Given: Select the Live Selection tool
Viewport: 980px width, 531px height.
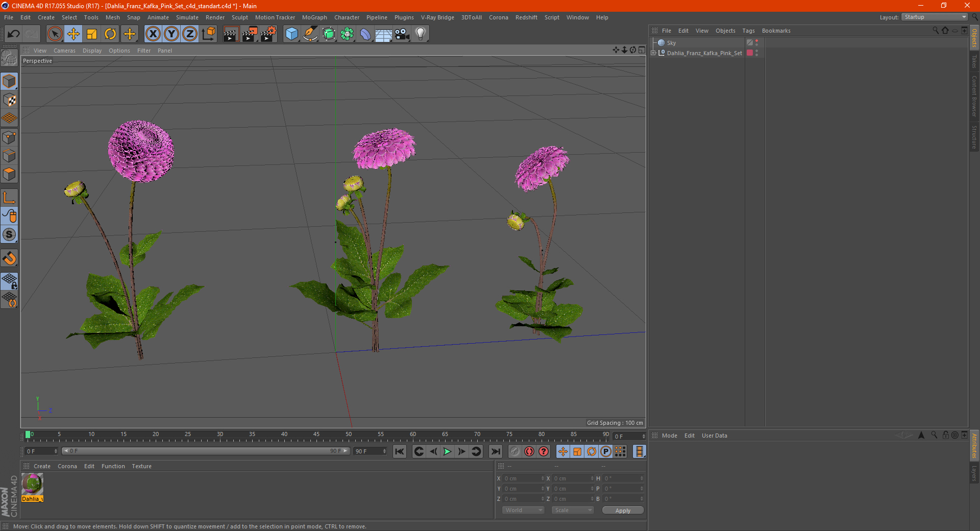Looking at the screenshot, I should tap(55, 34).
